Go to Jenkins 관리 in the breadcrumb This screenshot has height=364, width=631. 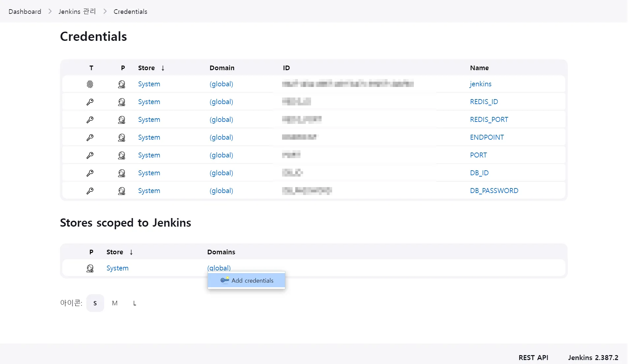77,12
